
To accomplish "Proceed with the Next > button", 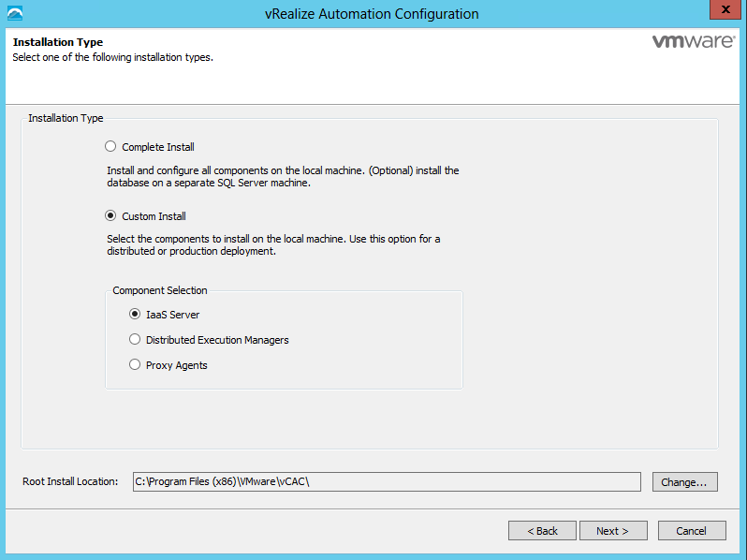I will click(x=613, y=530).
